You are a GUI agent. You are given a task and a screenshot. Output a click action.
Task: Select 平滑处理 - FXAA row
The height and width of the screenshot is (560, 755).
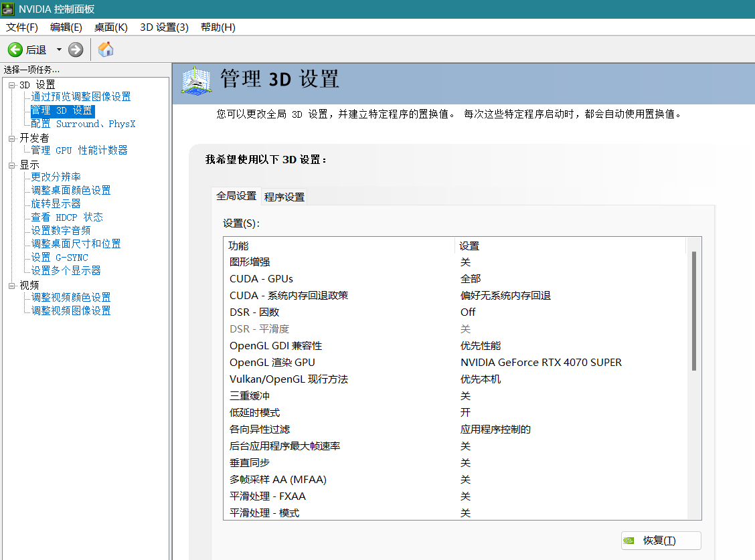pyautogui.click(x=455, y=496)
